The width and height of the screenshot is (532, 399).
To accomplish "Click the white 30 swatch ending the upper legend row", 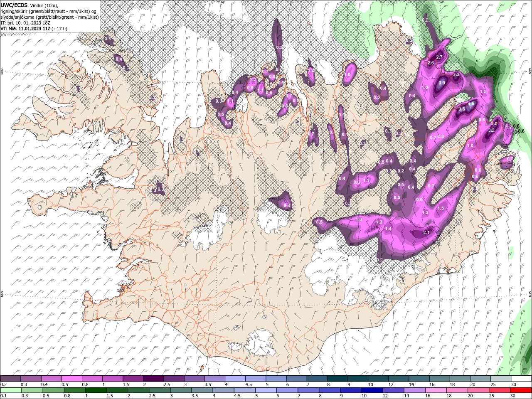I will (521, 379).
